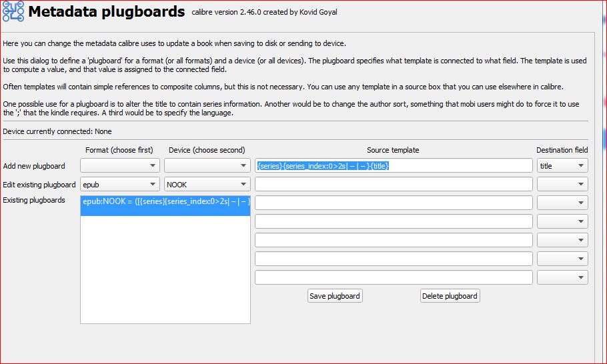Expand the NOOK device dropdown
Image resolution: width=607 pixels, height=364 pixels.
point(207,184)
